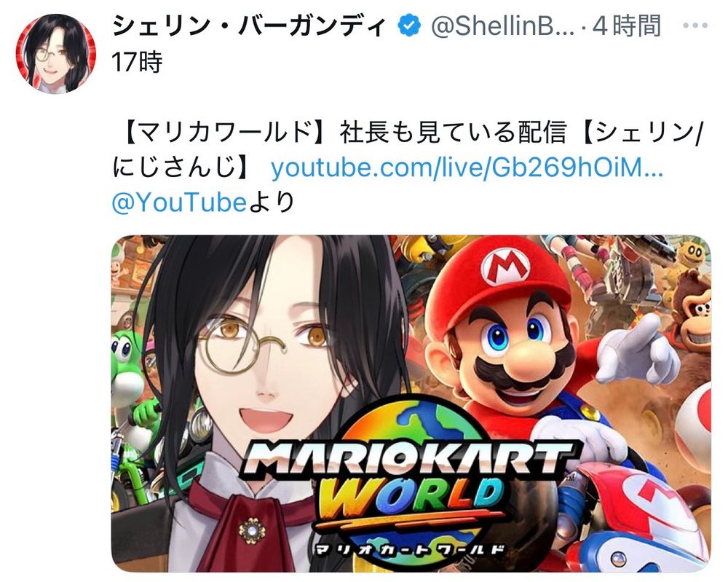Click the マリオカートワールド katakana subtitle
Screen dimensions: 728x582
[409, 550]
